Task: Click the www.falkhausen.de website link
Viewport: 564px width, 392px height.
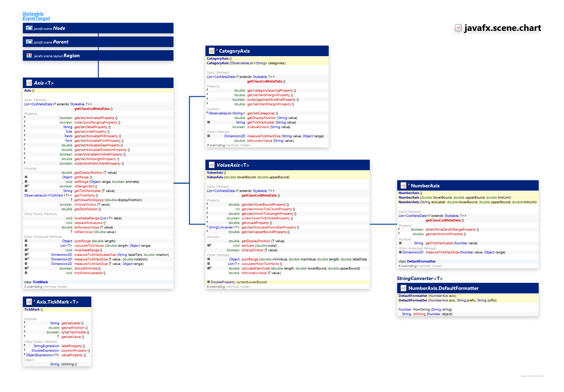Action: (532, 376)
